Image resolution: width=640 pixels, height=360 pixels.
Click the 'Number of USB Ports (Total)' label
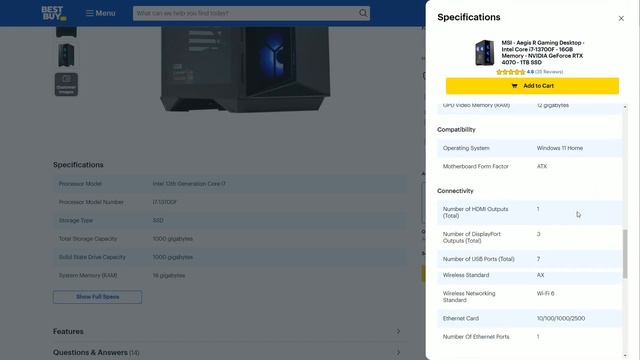coord(478,259)
